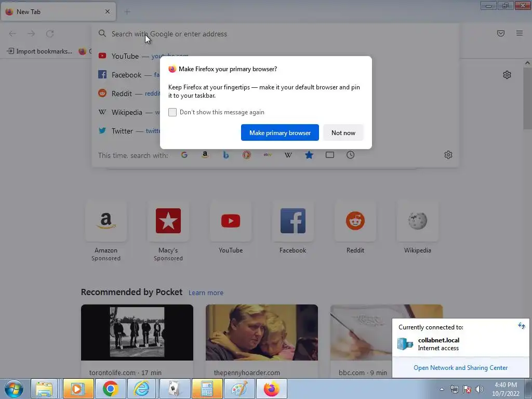Search this time with DuckDuckGo icon
The width and height of the screenshot is (532, 399).
247,155
